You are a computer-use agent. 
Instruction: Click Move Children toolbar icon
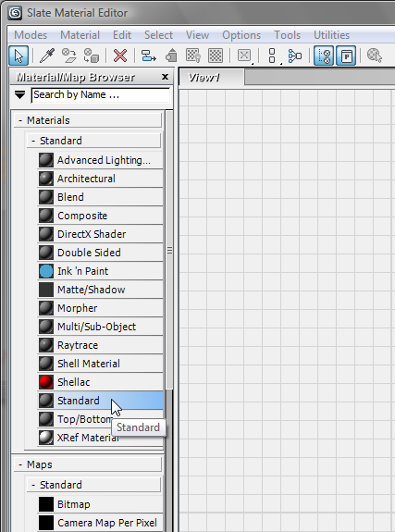[x=148, y=56]
